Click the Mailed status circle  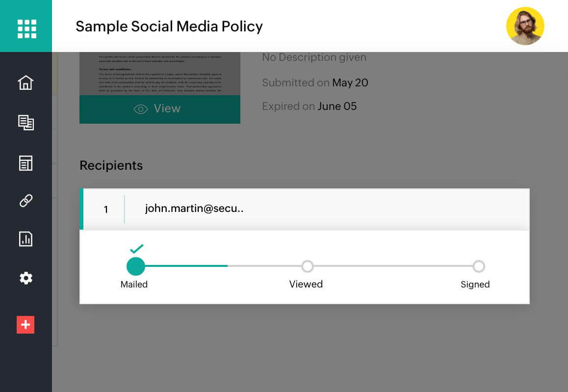click(x=136, y=266)
